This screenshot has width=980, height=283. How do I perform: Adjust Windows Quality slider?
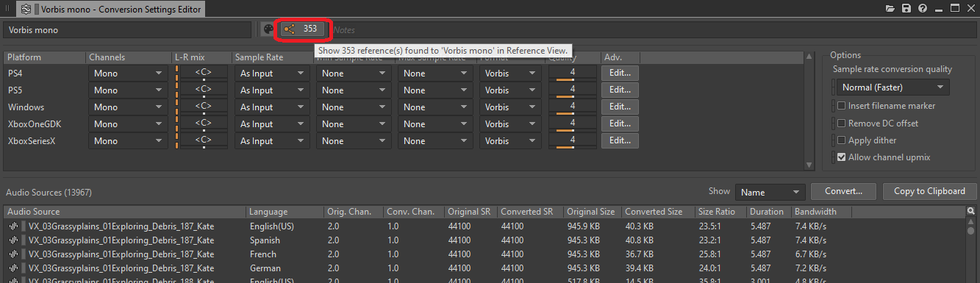tap(573, 107)
